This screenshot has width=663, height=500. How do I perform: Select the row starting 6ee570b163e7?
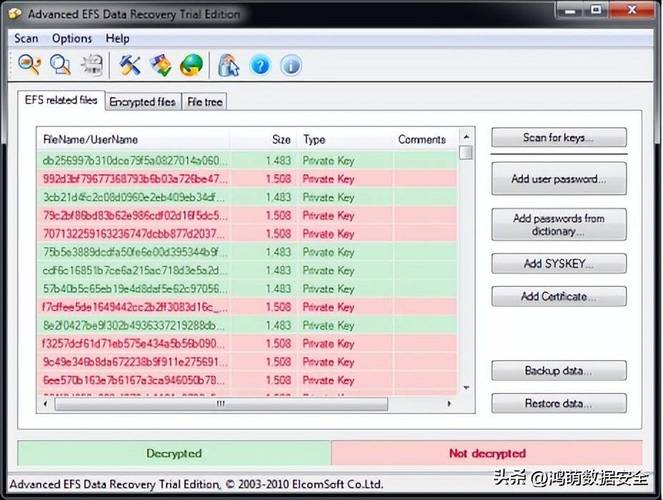pyautogui.click(x=247, y=380)
